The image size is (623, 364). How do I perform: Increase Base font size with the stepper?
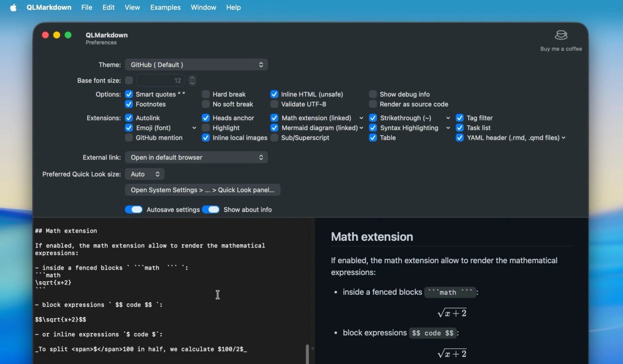(192, 78)
